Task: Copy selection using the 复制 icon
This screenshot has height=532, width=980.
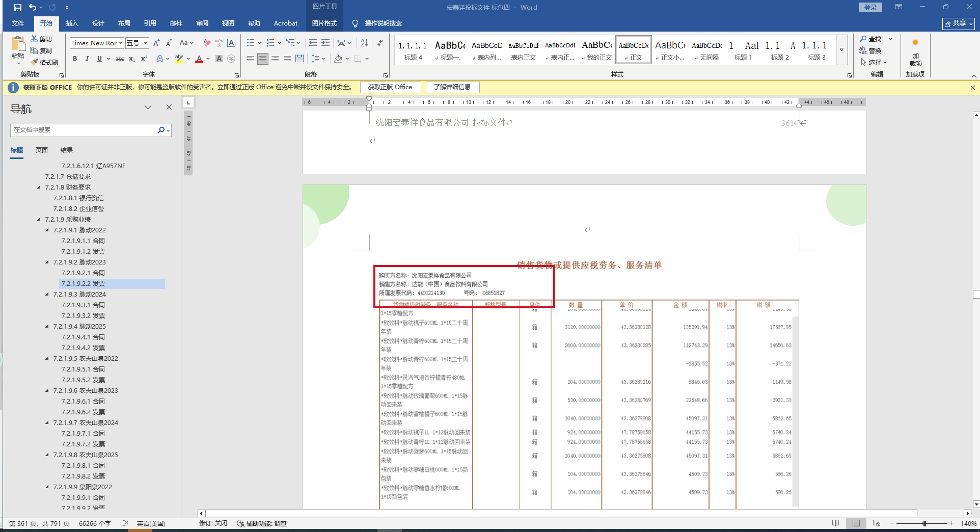Action: click(x=41, y=50)
